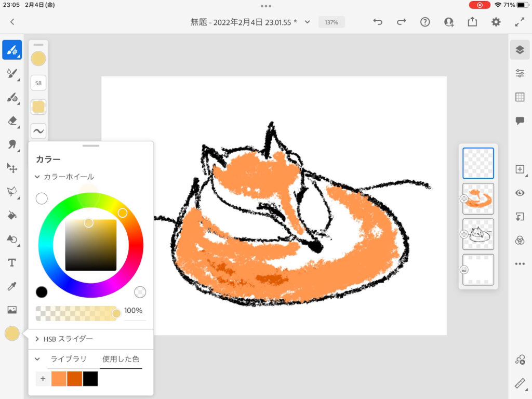Open the document title dropdown arrow
Screen dimensions: 532x399
(x=307, y=22)
